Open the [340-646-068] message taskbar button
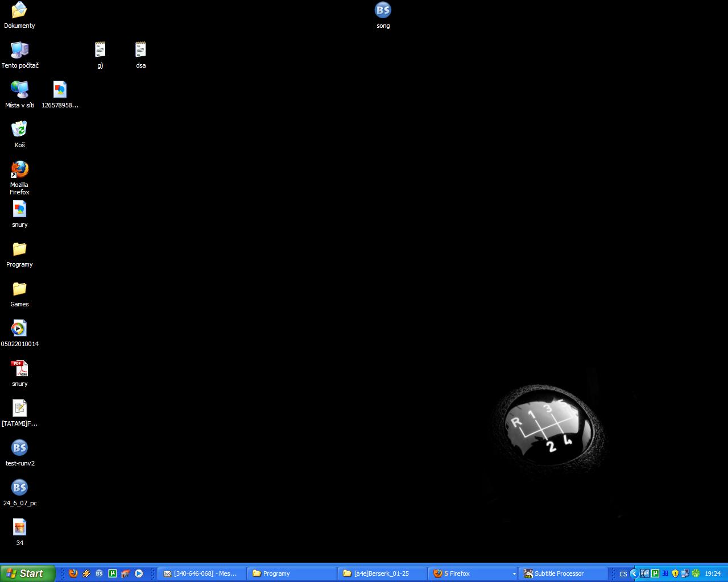 click(x=201, y=573)
